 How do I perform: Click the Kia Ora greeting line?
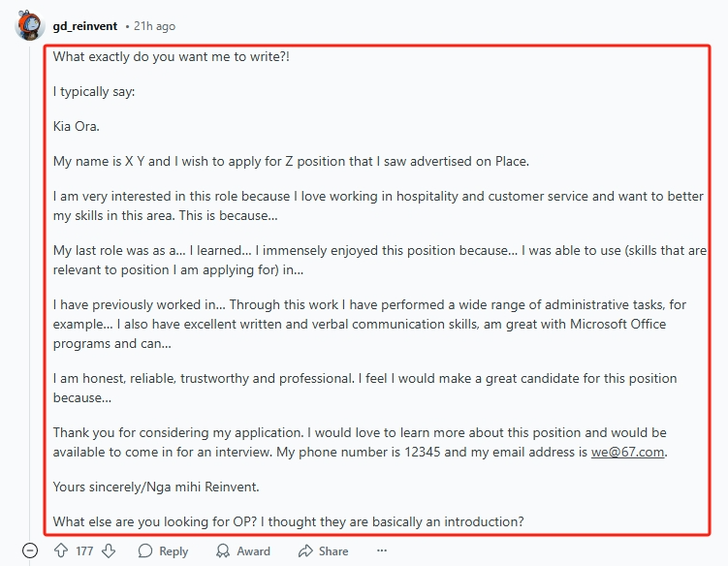77,126
